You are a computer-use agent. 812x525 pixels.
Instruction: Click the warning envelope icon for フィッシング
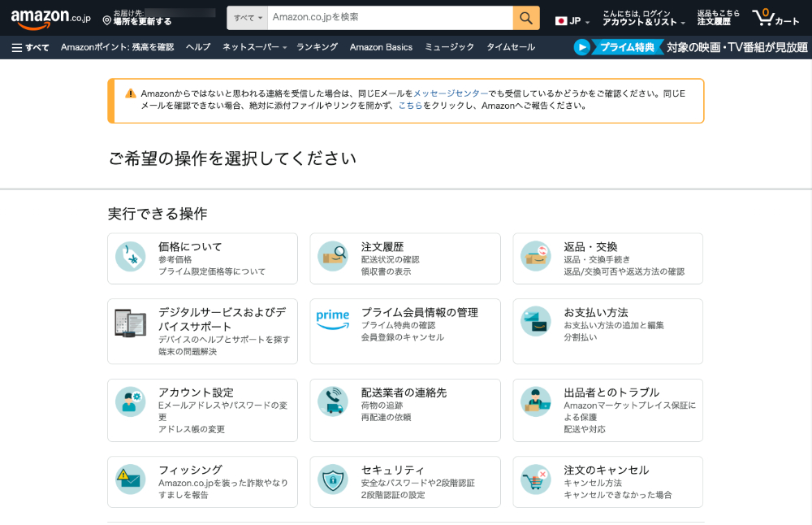click(x=131, y=479)
